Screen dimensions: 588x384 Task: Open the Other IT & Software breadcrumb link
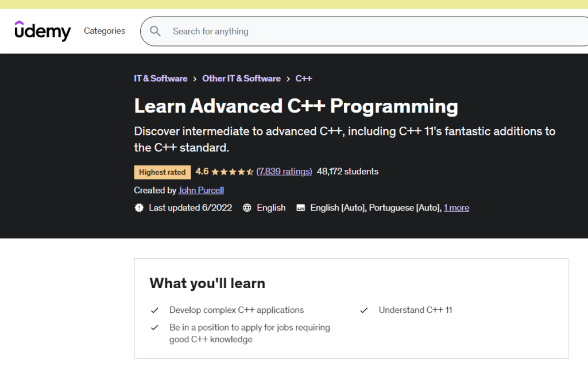pos(241,78)
